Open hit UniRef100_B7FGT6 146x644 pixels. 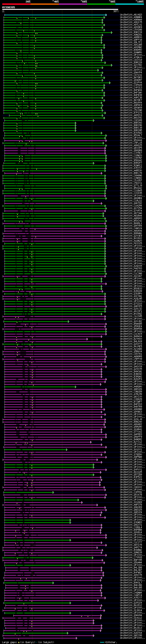click(131, 113)
